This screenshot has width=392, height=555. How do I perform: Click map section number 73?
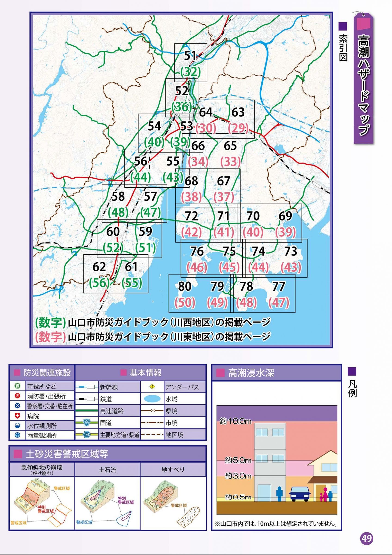291,251
